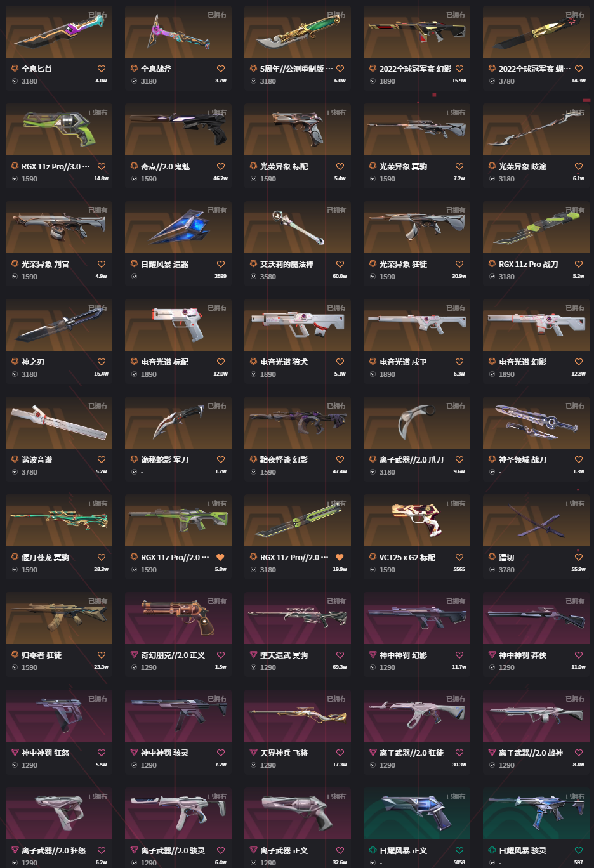594x868 pixels.
Task: Open the 2022全球冠军赛 幻影 name link
Action: pos(415,69)
